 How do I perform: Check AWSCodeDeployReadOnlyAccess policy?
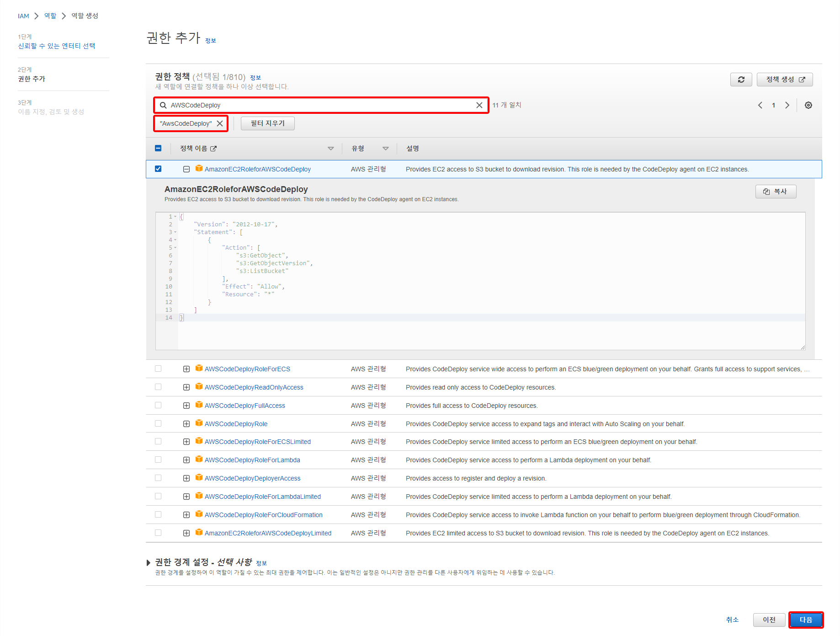point(158,387)
